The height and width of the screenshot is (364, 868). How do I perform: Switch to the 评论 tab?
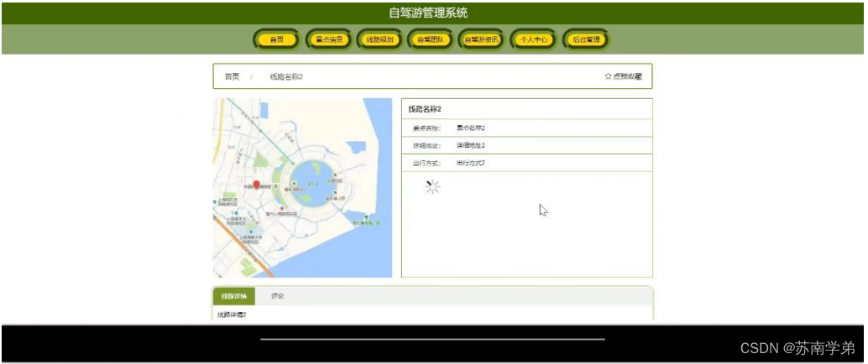coord(277,297)
